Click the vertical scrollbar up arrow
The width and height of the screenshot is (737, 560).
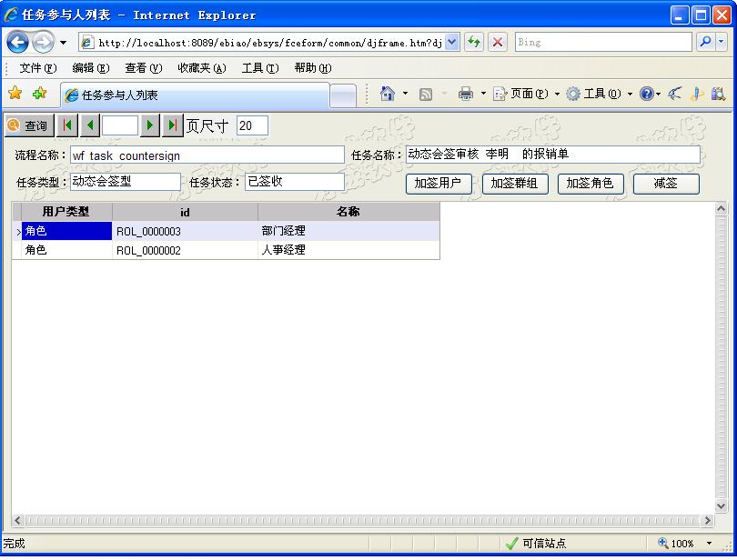(721, 209)
